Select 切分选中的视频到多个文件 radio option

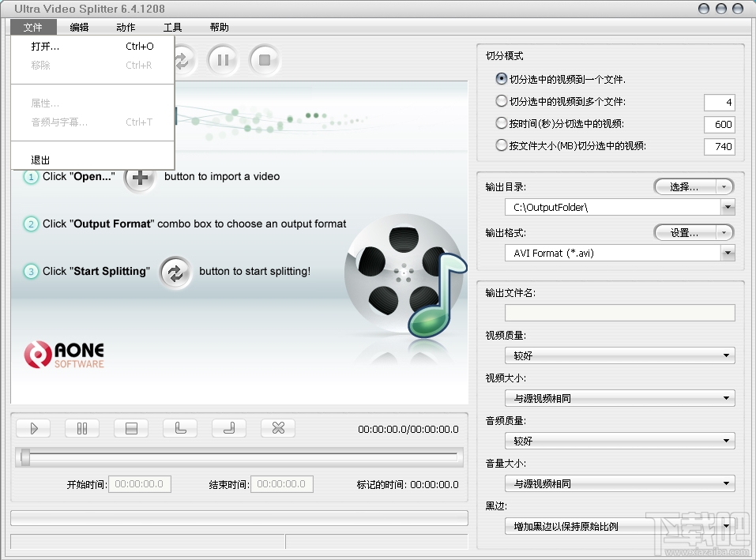[501, 102]
